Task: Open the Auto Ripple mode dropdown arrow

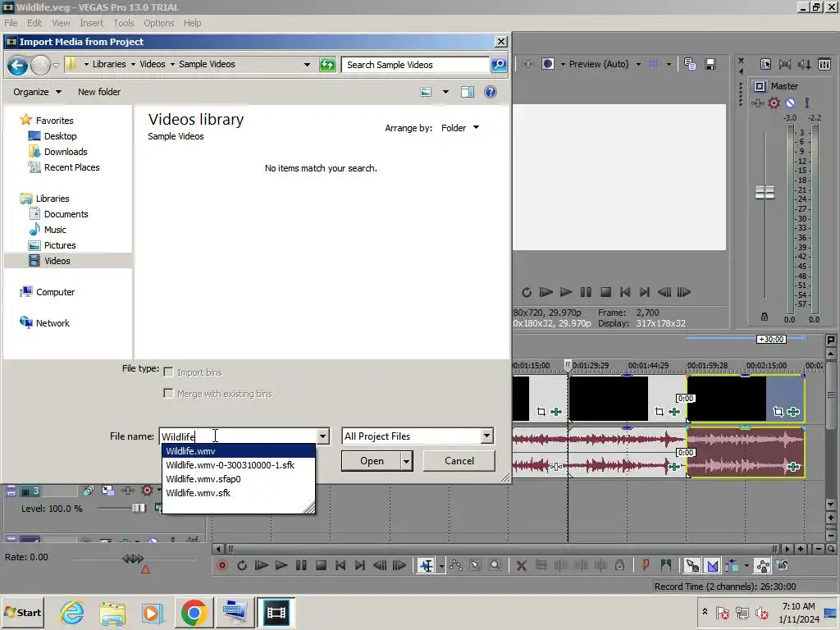Action: point(746,566)
